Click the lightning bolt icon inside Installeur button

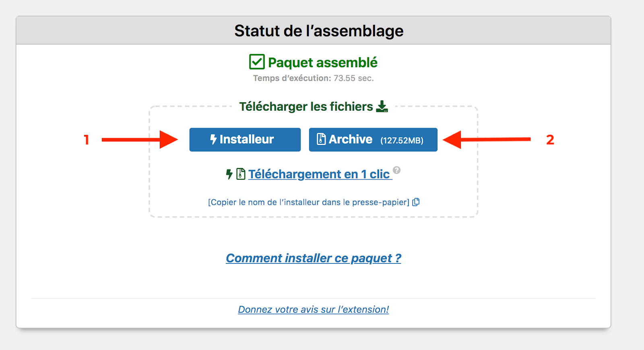[x=213, y=139]
